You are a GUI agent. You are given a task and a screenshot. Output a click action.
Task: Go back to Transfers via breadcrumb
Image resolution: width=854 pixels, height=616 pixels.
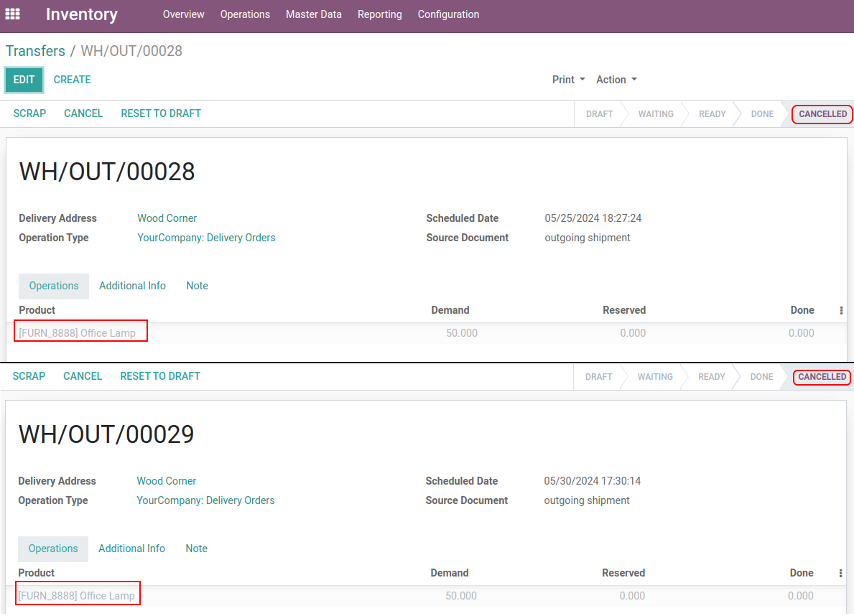(35, 51)
